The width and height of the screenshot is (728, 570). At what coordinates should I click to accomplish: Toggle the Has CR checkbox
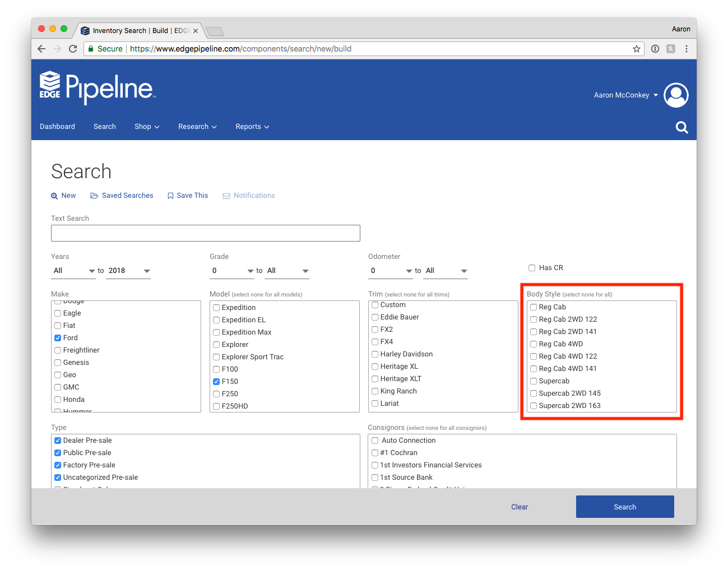532,268
